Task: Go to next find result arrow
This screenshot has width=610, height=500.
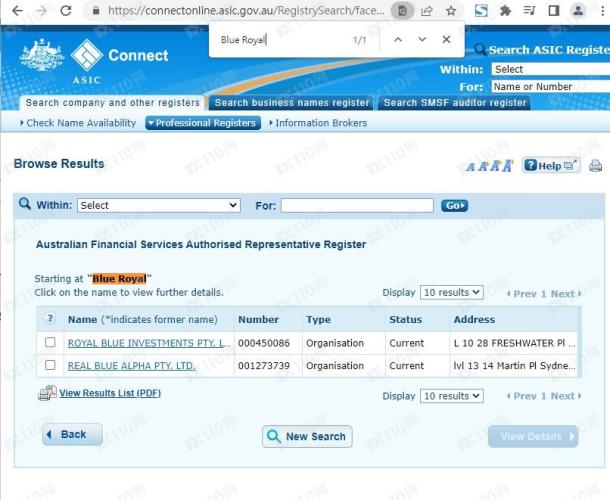Action: click(422, 39)
